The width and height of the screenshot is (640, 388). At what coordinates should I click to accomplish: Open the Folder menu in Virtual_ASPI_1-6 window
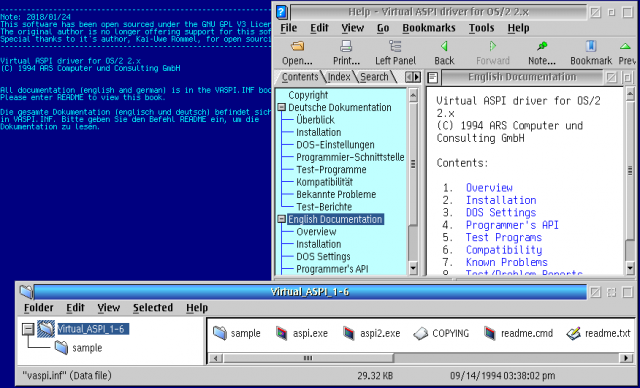[x=39, y=308]
